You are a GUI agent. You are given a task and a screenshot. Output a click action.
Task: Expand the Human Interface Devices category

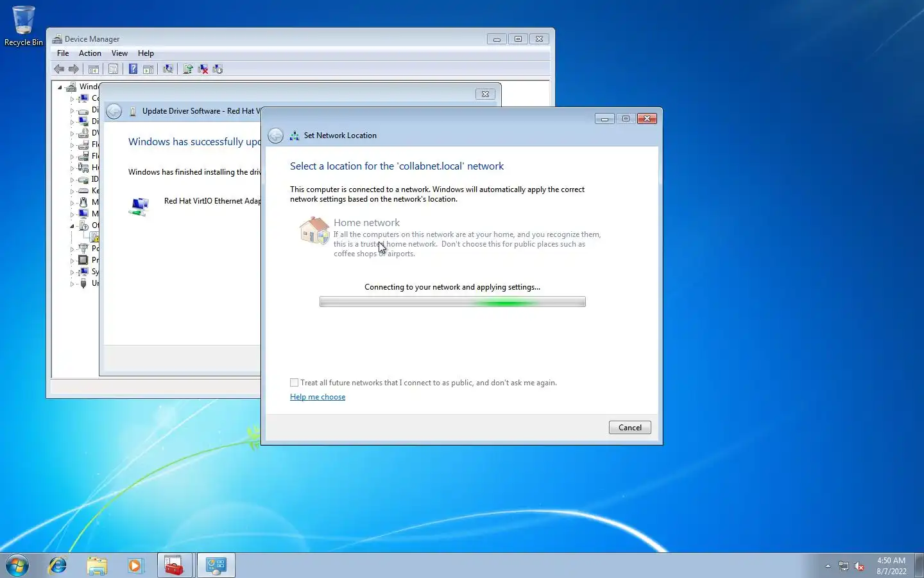point(72,168)
